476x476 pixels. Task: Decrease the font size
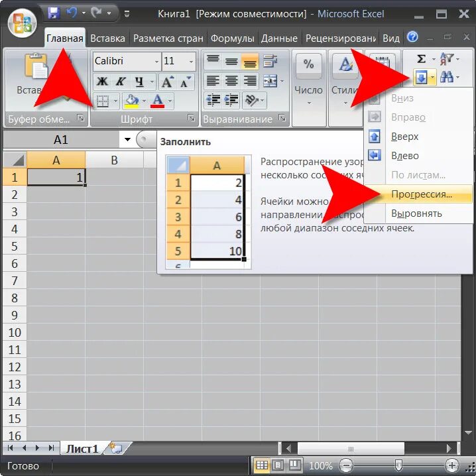click(186, 82)
